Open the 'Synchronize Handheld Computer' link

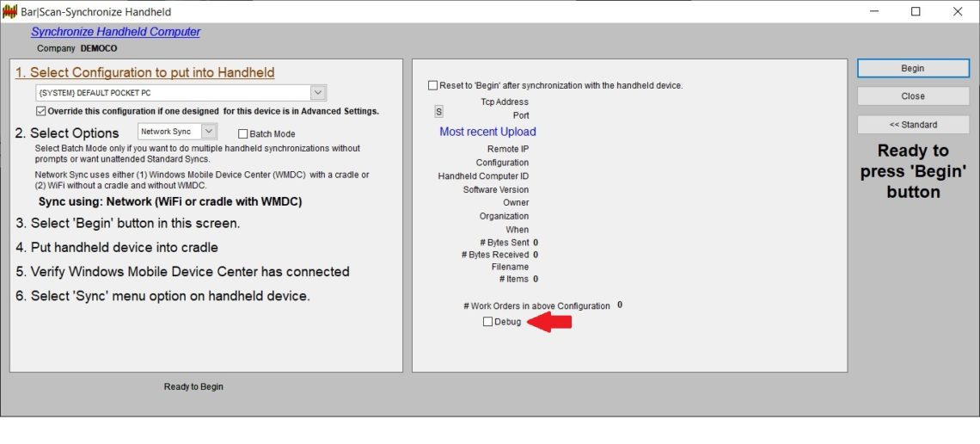(115, 32)
